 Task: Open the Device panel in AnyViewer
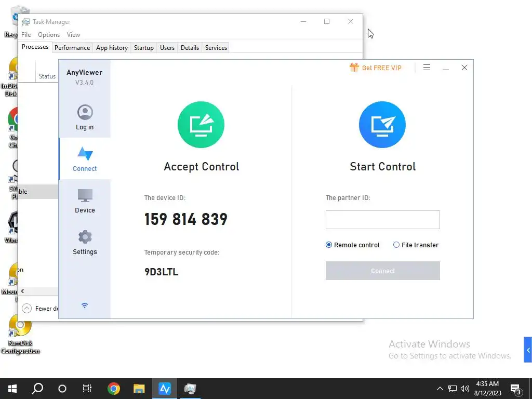(x=85, y=201)
